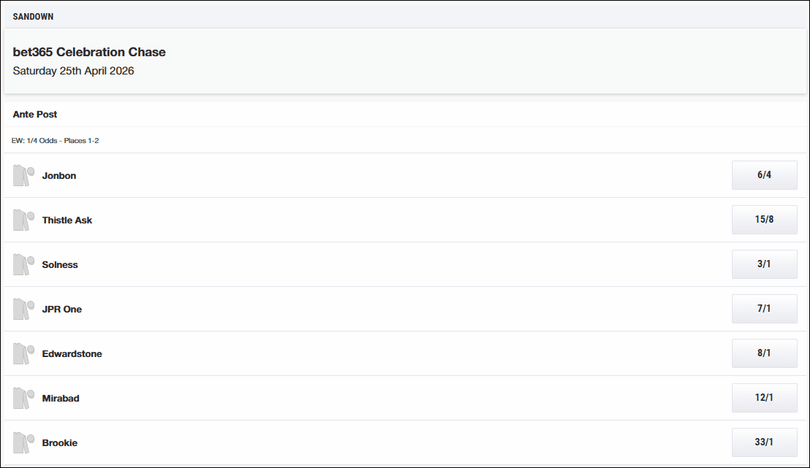Viewport: 810px width, 468px height.
Task: Click the each-way terms text
Action: [55, 141]
